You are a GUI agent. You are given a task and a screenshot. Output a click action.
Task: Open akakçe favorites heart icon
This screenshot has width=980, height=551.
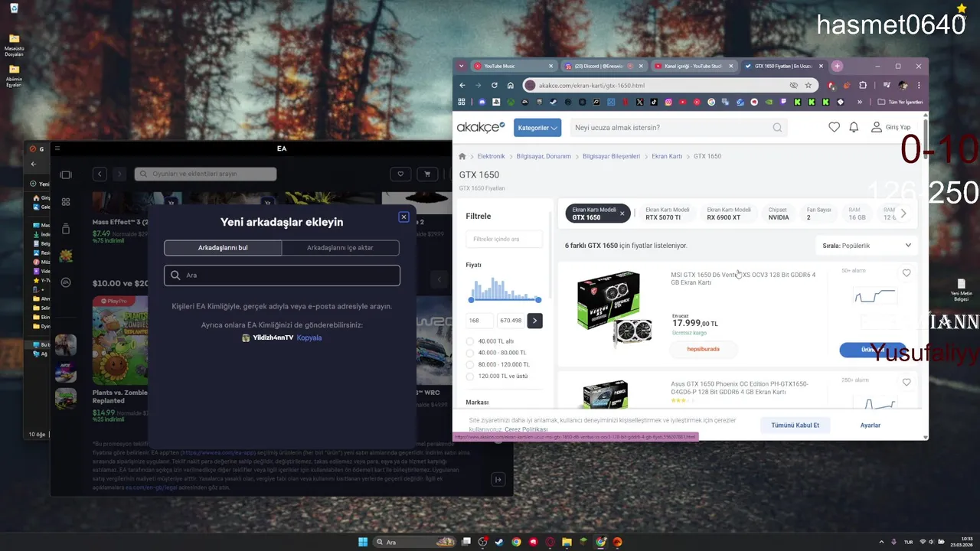[x=835, y=128]
